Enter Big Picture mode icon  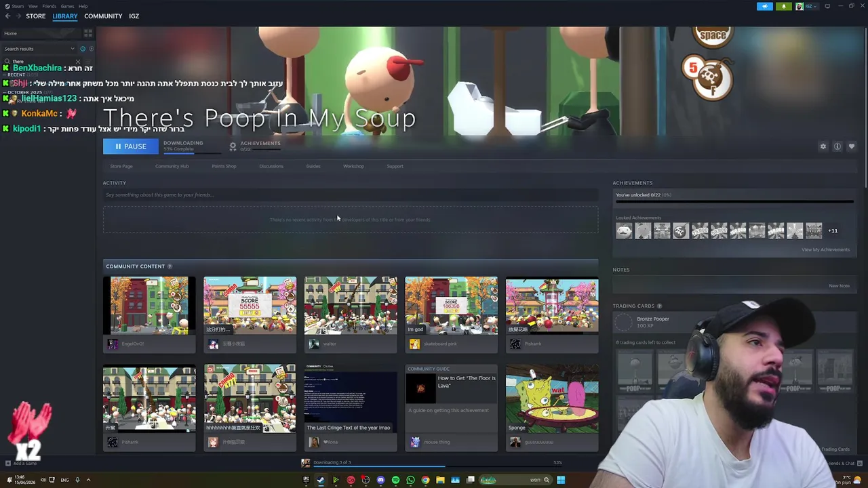pos(827,6)
